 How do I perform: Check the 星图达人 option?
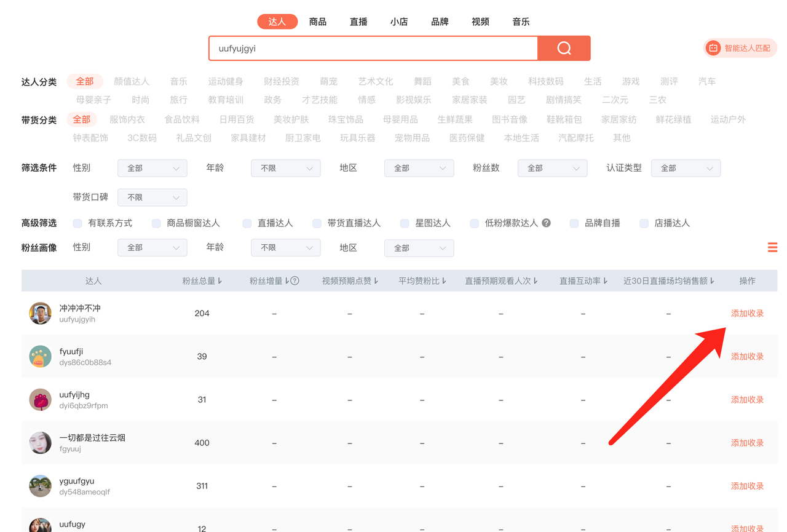(405, 223)
